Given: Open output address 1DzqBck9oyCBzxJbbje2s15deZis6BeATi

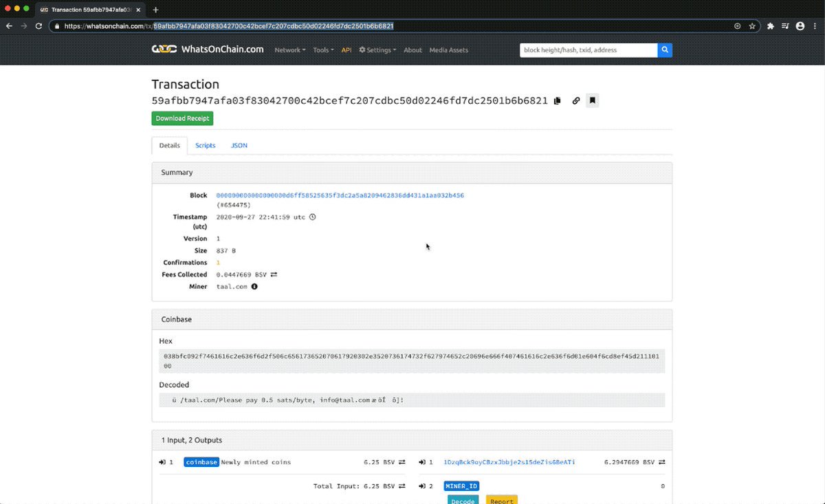Looking at the screenshot, I should coord(509,462).
